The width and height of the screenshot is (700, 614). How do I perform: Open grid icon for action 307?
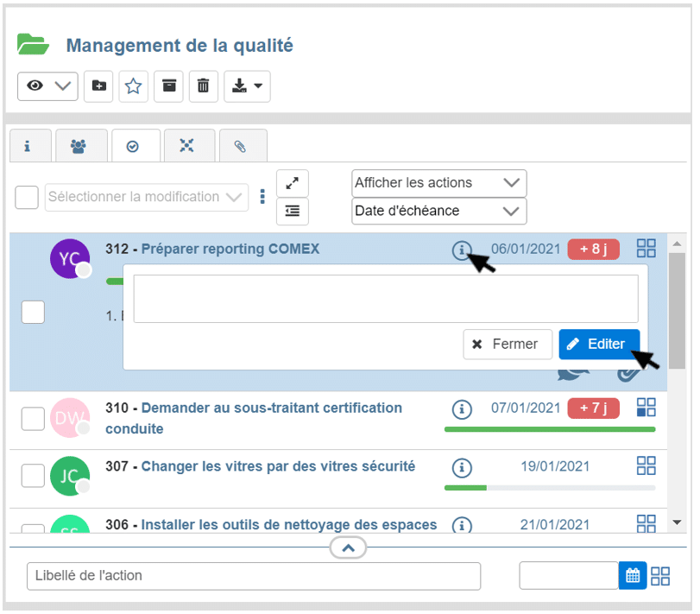[646, 466]
